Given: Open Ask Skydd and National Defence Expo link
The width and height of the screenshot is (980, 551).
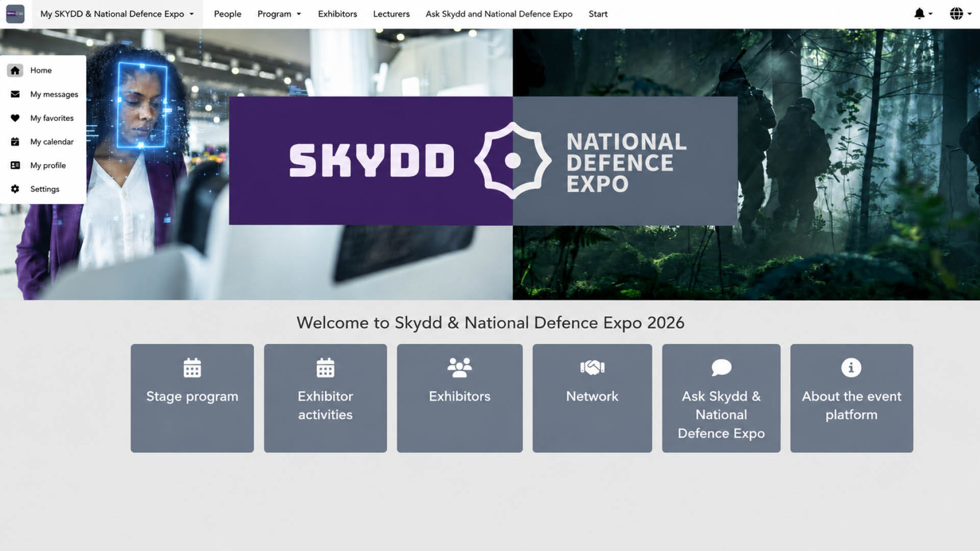Looking at the screenshot, I should coord(499,14).
